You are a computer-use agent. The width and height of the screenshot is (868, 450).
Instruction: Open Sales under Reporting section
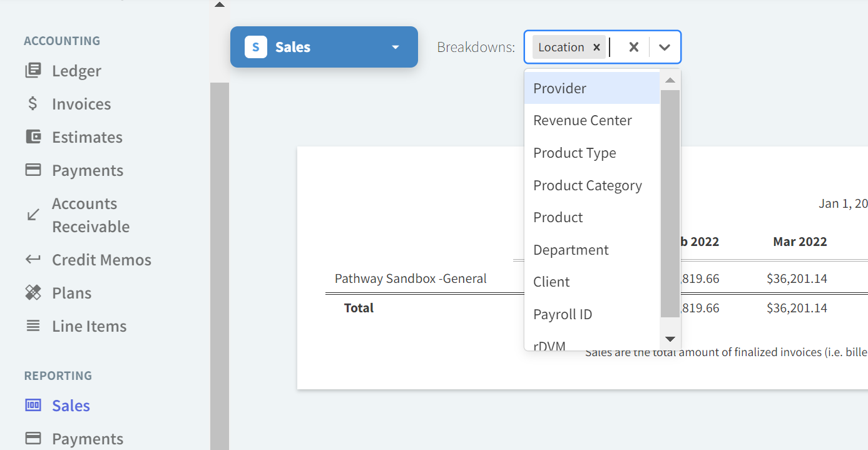pos(71,406)
